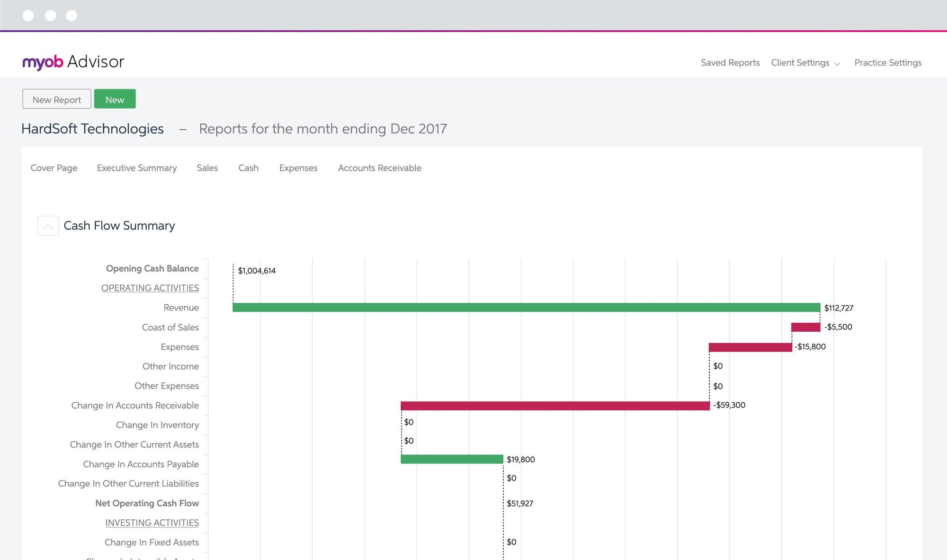Switch to the Cash tab
Screen dimensions: 947x560
(249, 168)
